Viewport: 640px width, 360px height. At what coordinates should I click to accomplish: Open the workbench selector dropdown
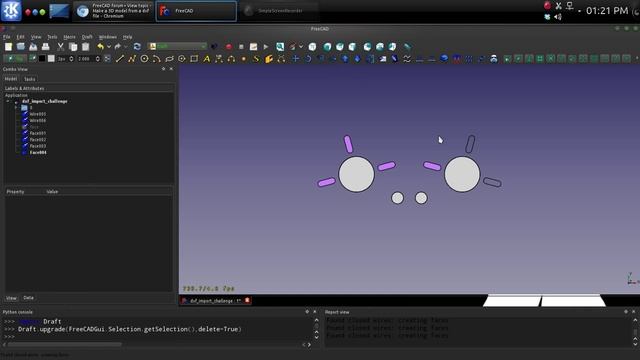[x=178, y=47]
